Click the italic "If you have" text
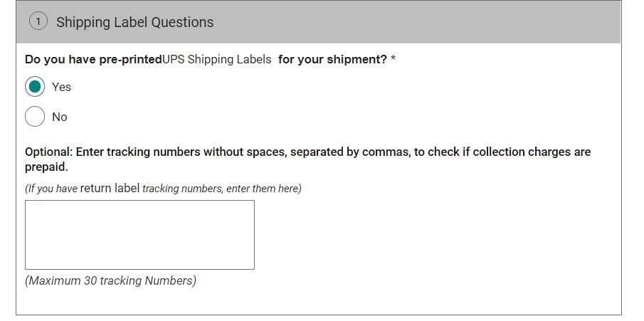Image resolution: width=644 pixels, height=321 pixels. (x=51, y=189)
